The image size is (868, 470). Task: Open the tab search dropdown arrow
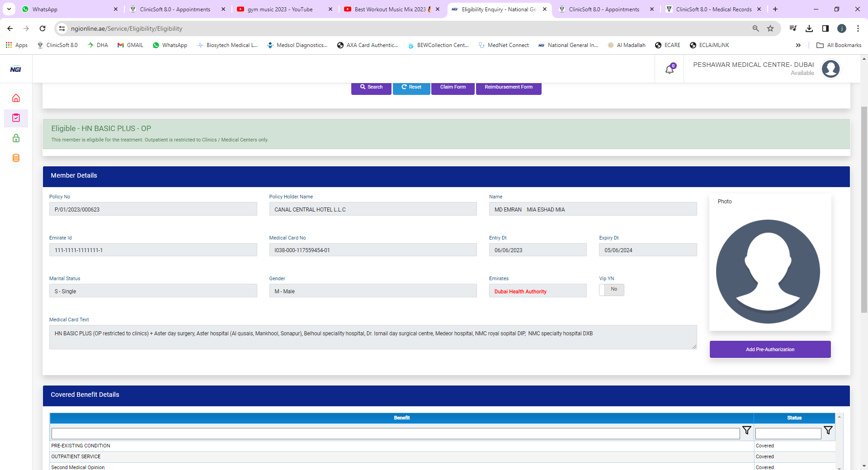click(9, 9)
